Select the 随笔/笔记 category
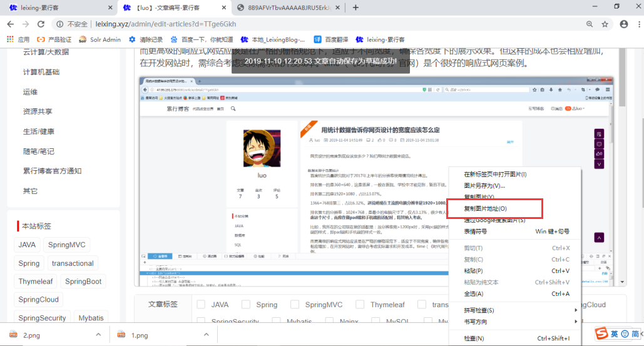644x346 pixels. (x=39, y=151)
